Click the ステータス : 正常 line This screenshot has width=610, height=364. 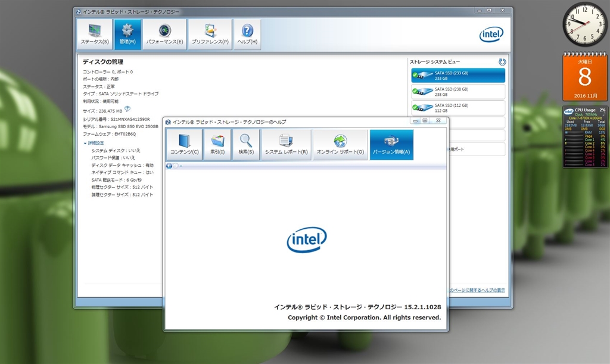99,87
